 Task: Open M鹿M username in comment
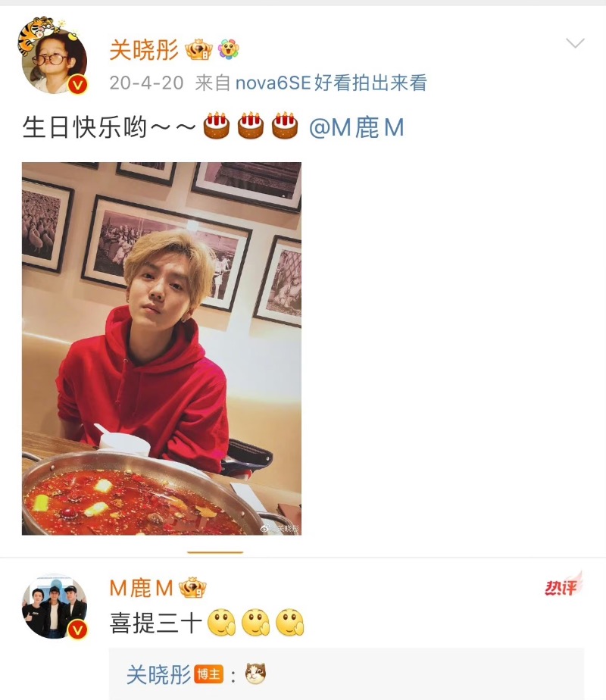tap(142, 588)
